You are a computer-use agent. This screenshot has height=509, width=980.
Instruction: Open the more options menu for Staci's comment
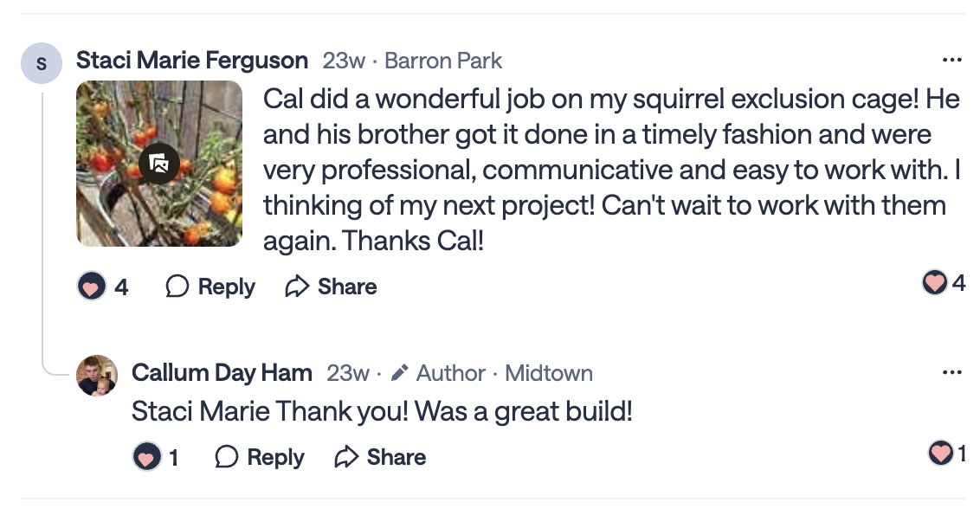click(x=951, y=61)
